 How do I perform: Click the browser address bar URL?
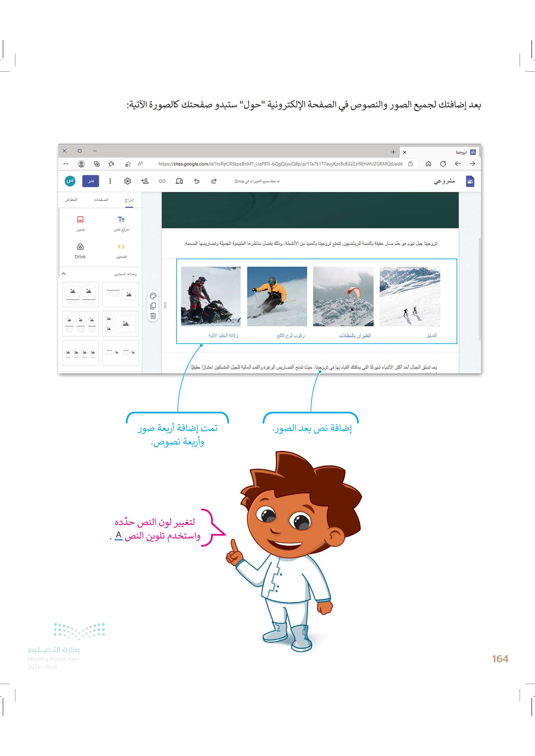click(x=280, y=164)
